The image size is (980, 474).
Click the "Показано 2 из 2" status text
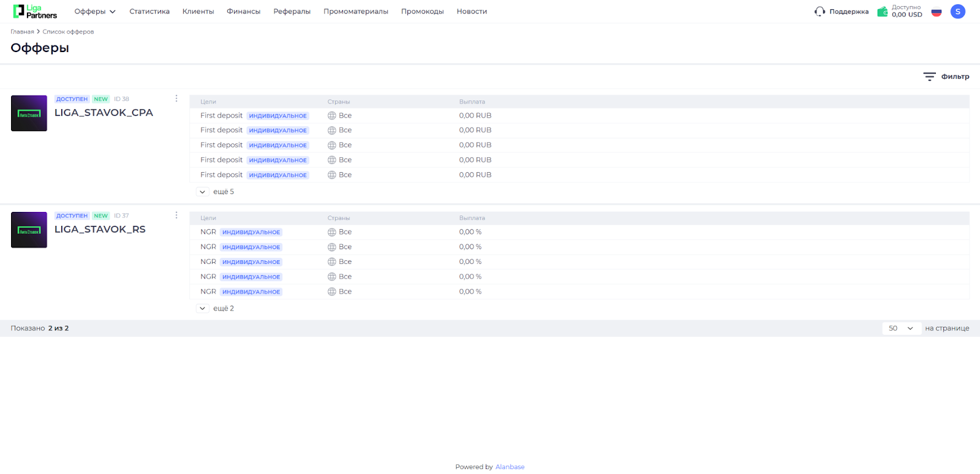[40, 328]
